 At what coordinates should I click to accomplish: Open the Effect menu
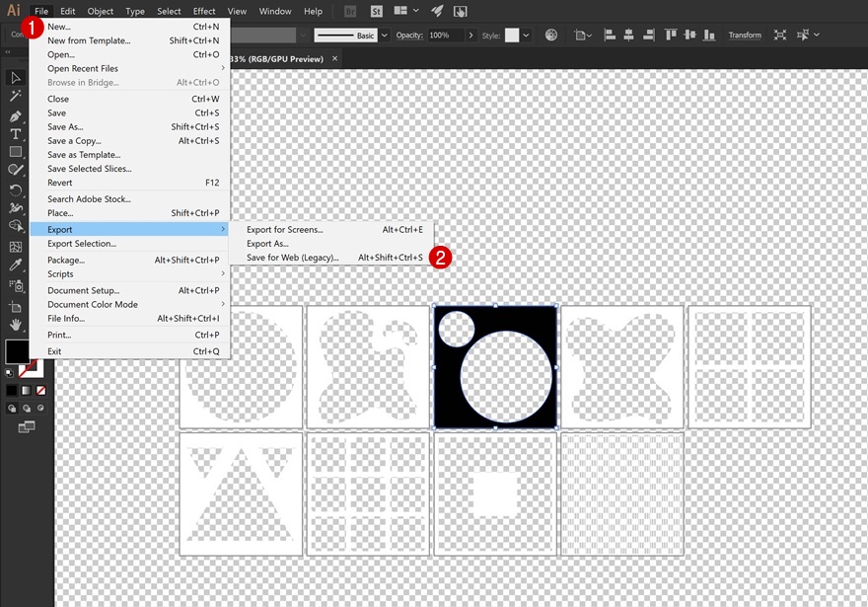[x=204, y=11]
